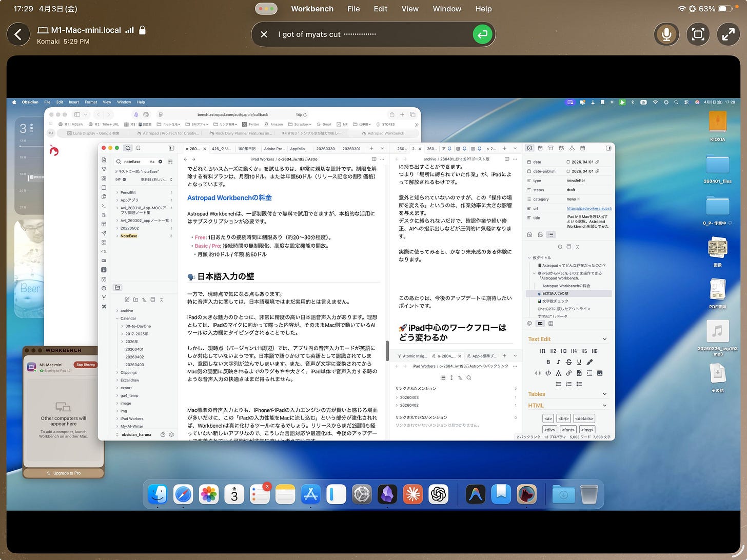This screenshot has width=747, height=560.
Task: Click the highlighter pen icon in Text Edit
Action: coord(589,362)
